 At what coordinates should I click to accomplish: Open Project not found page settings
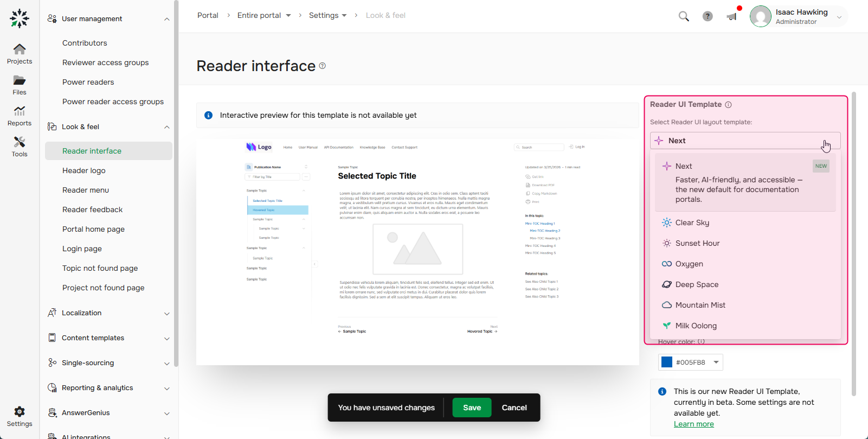click(x=103, y=288)
